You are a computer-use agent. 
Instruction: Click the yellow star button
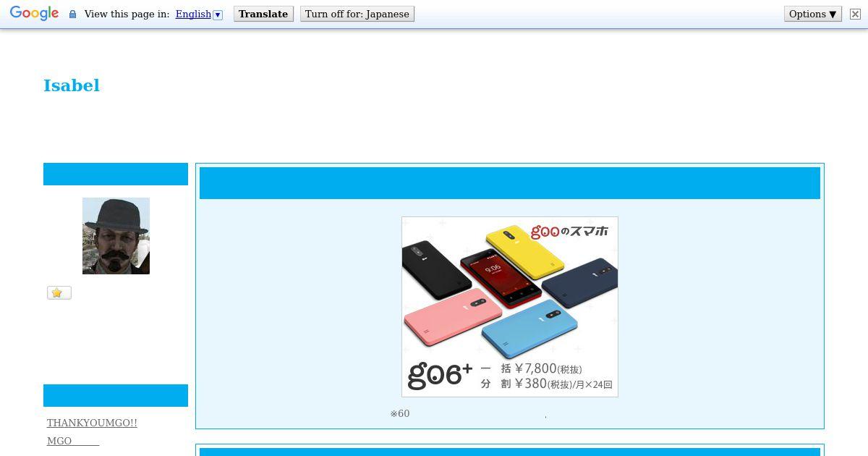tap(59, 292)
